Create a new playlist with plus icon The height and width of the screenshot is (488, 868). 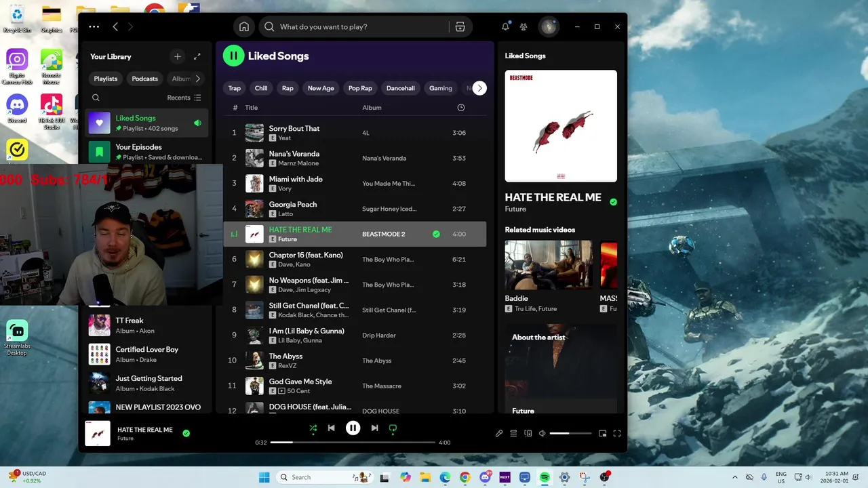coord(178,56)
